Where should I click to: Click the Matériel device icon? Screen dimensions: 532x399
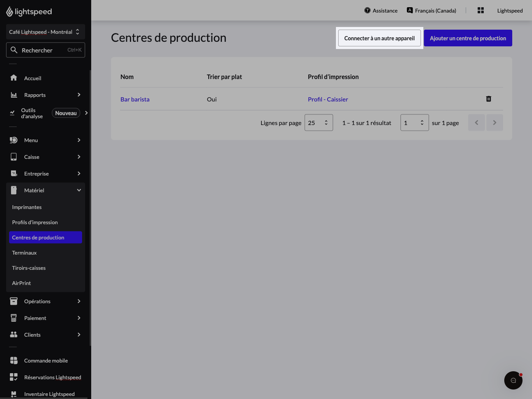click(14, 190)
